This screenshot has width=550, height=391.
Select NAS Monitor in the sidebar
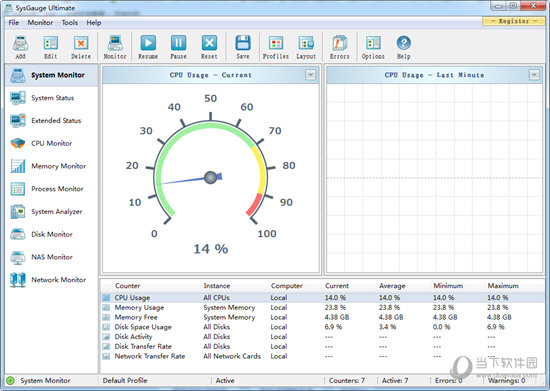(x=52, y=257)
